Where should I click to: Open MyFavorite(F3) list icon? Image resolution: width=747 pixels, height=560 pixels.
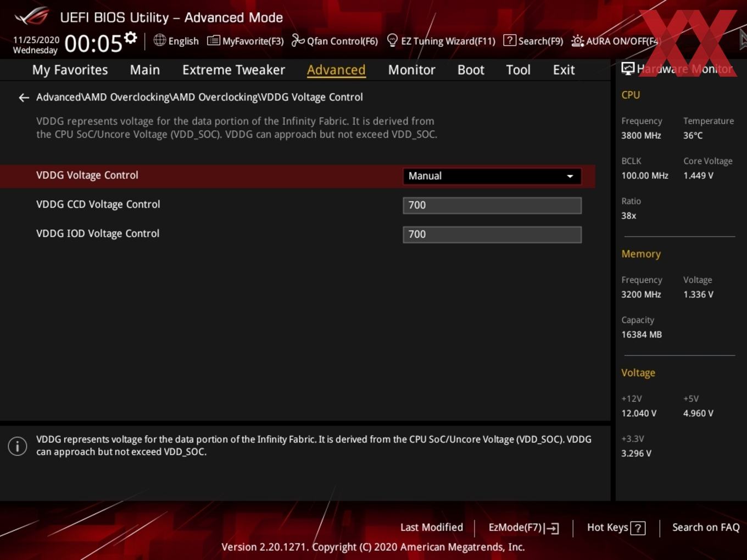pyautogui.click(x=213, y=41)
